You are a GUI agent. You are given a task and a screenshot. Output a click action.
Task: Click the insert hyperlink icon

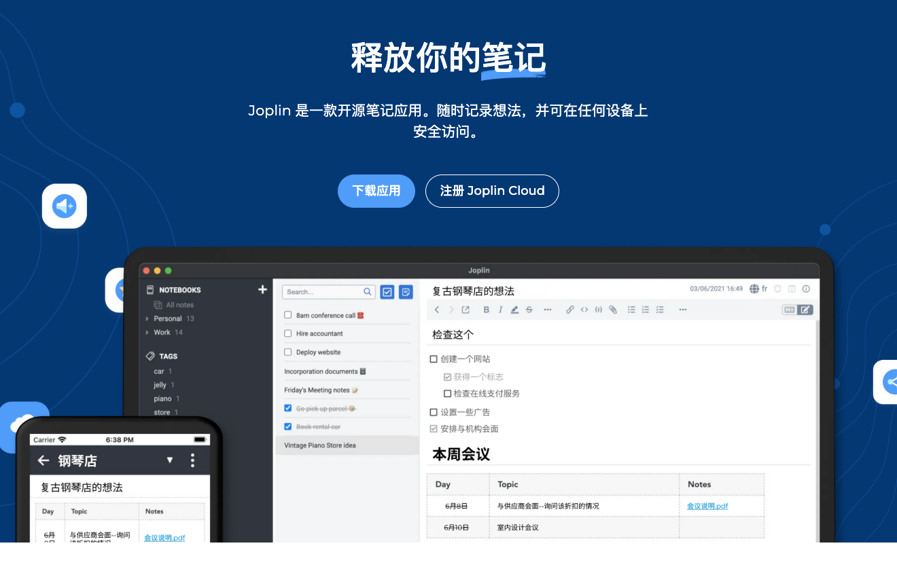(570, 310)
